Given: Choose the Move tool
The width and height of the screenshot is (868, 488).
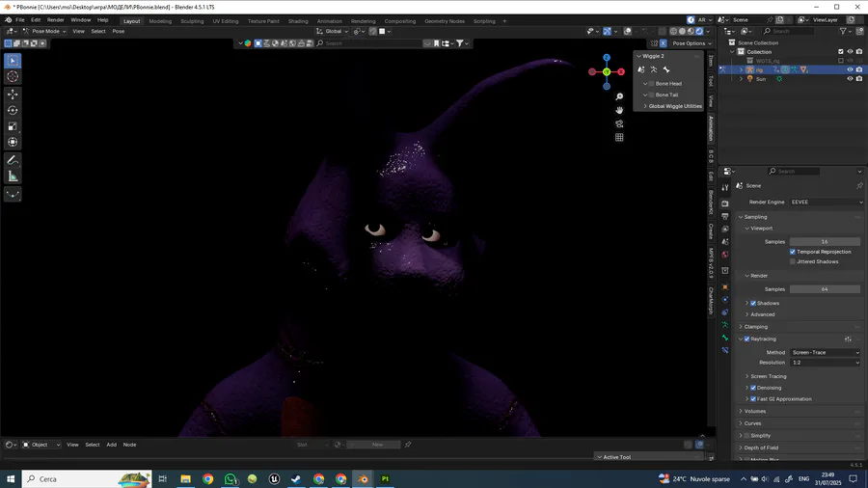Looking at the screenshot, I should [x=13, y=95].
